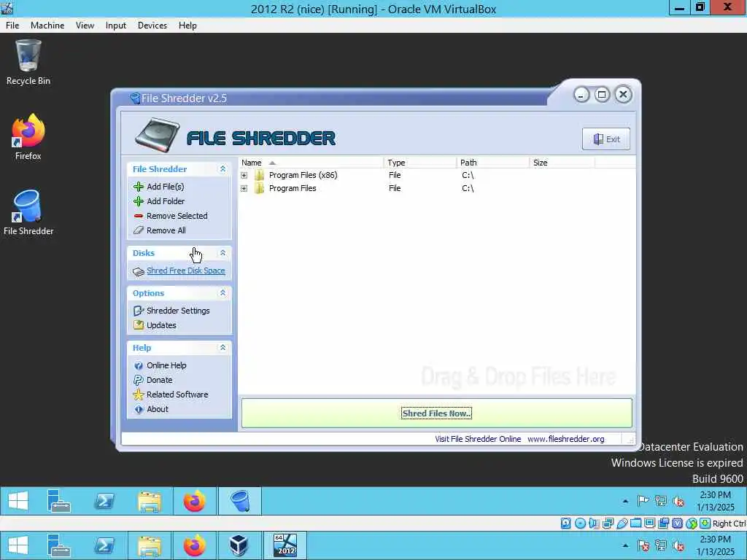Collapse the Options sidebar section
747x560 pixels.
pyautogui.click(x=222, y=293)
